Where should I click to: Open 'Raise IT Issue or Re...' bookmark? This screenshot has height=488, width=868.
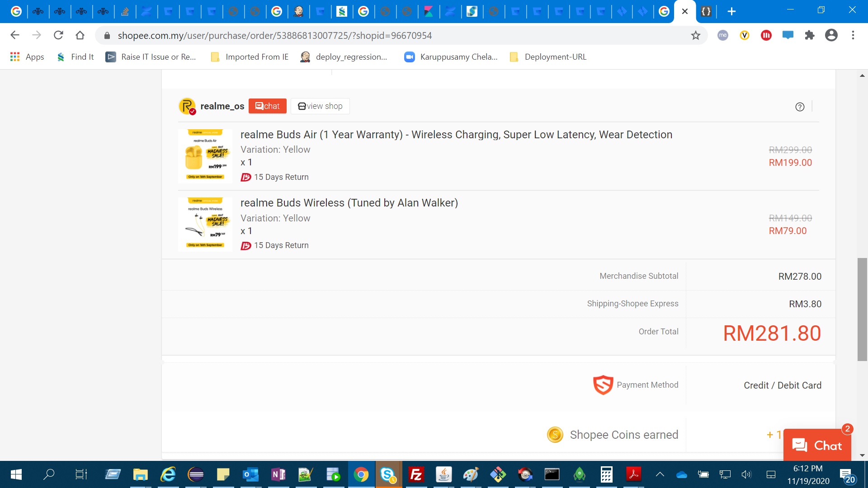point(151,57)
